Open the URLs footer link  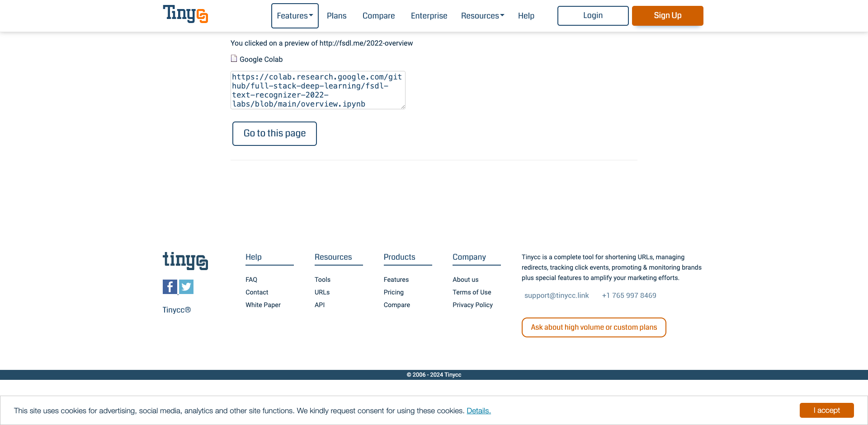(322, 292)
